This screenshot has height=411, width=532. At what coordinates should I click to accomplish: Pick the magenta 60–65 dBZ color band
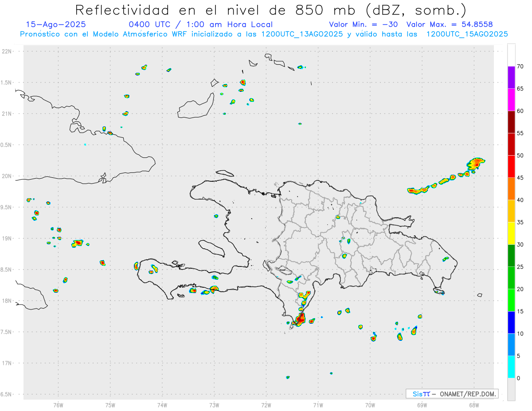point(511,100)
